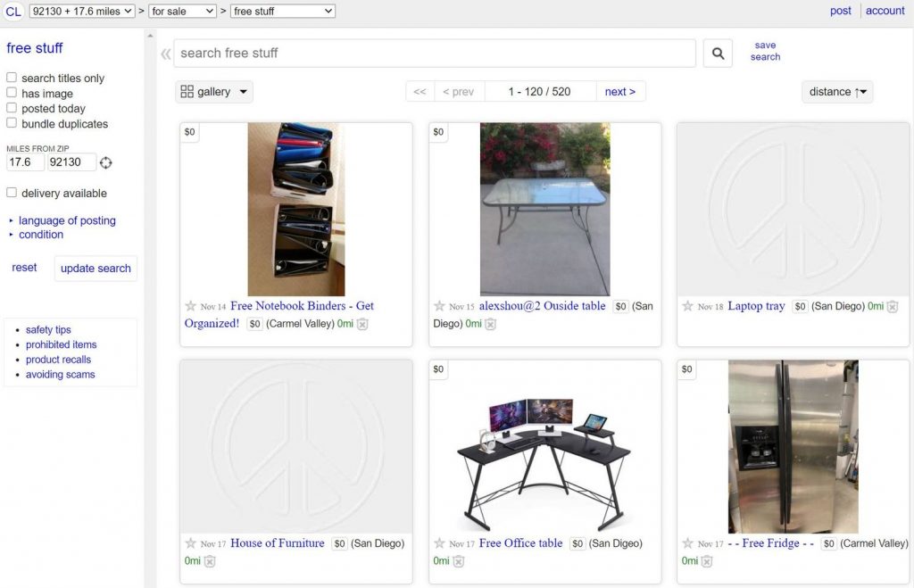Click the sidebar scrollbar up arrow
914x588 pixels.
coord(150,36)
